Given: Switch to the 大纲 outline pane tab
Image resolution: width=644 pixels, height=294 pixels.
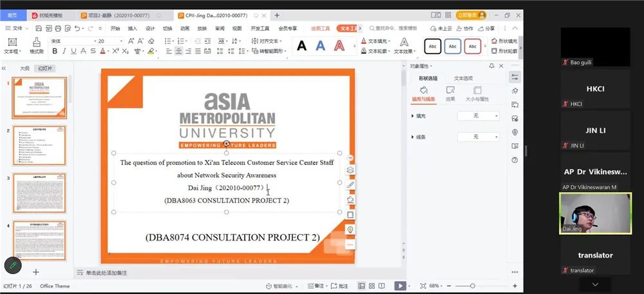Looking at the screenshot, I should click(25, 69).
